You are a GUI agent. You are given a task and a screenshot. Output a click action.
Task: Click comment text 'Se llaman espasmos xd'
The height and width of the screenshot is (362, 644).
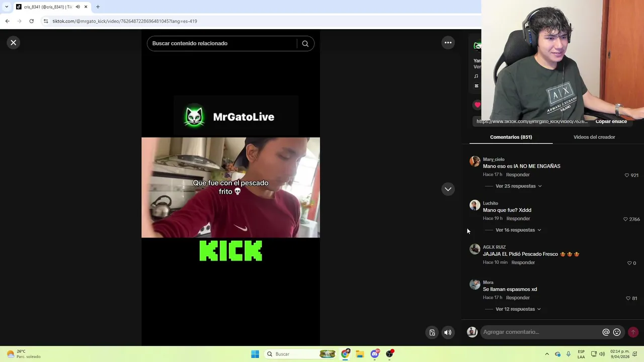(510, 289)
